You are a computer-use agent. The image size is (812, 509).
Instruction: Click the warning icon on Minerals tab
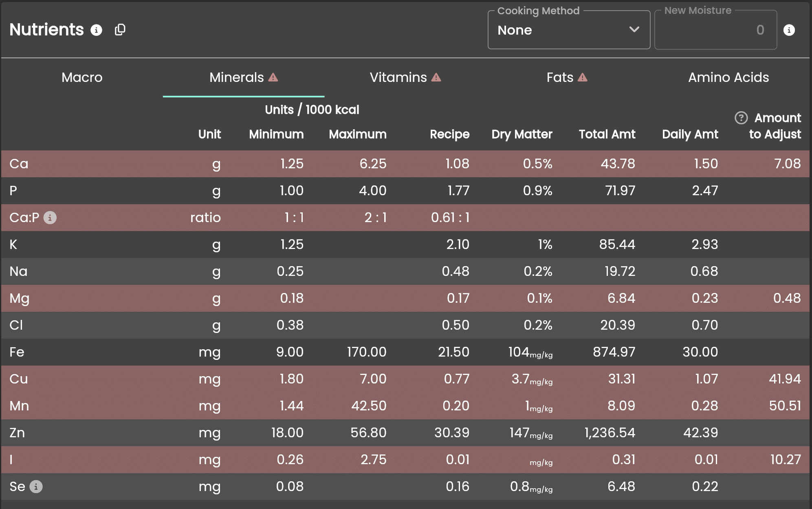tap(273, 77)
